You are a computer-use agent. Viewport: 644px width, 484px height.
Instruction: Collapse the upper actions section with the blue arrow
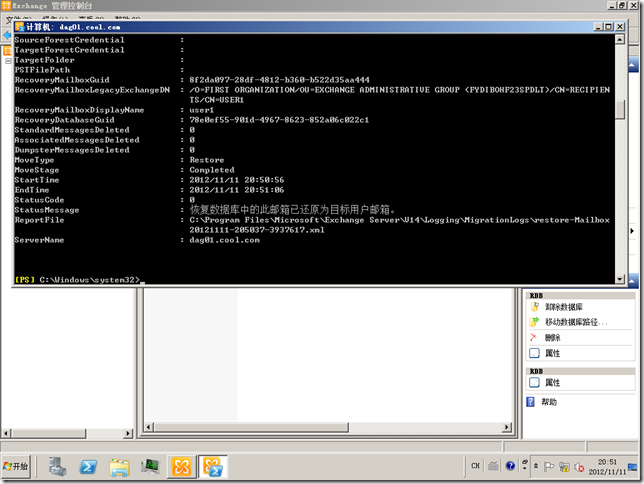[633, 65]
